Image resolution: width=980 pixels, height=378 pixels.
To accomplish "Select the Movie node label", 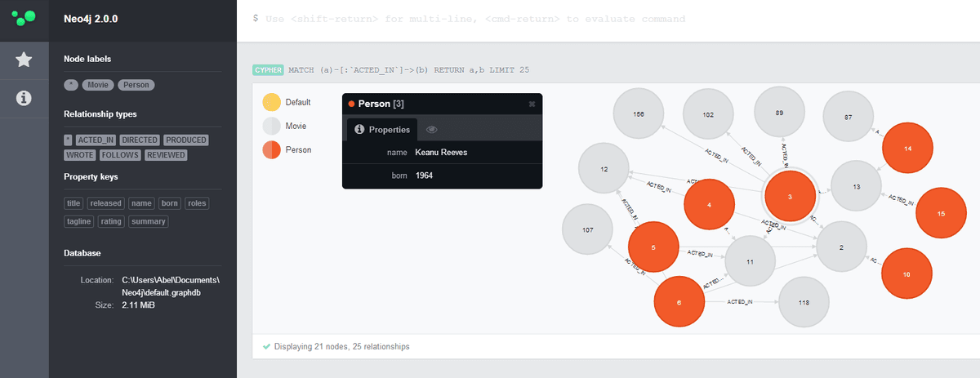I will (x=97, y=84).
